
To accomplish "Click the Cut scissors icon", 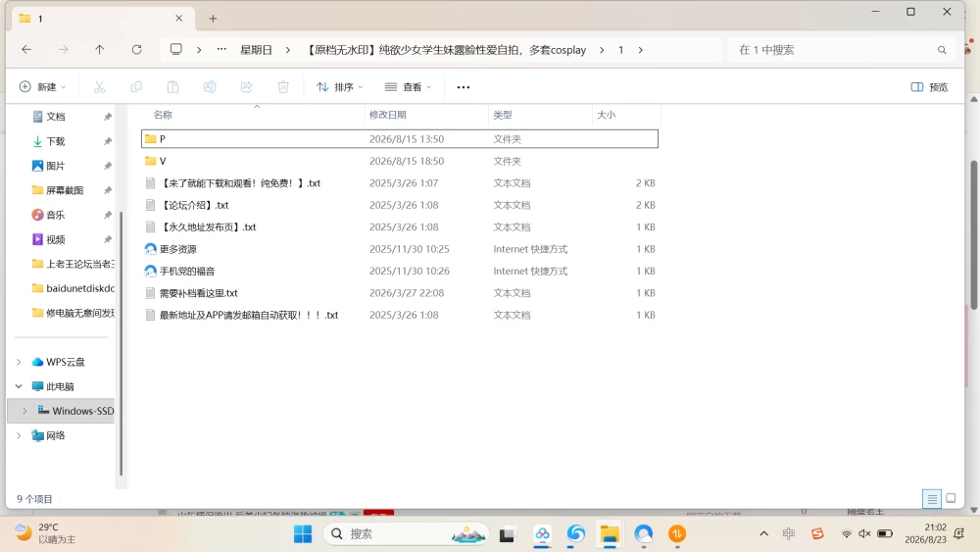I will 99,87.
